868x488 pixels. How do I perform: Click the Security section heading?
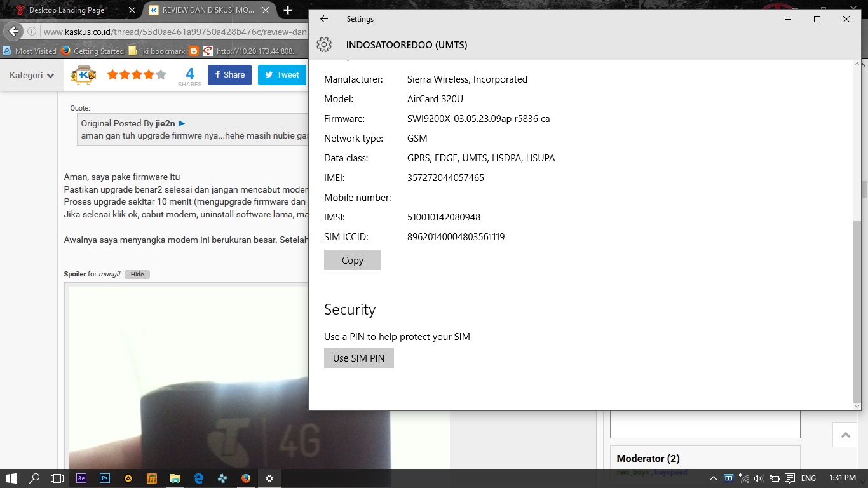pos(349,309)
